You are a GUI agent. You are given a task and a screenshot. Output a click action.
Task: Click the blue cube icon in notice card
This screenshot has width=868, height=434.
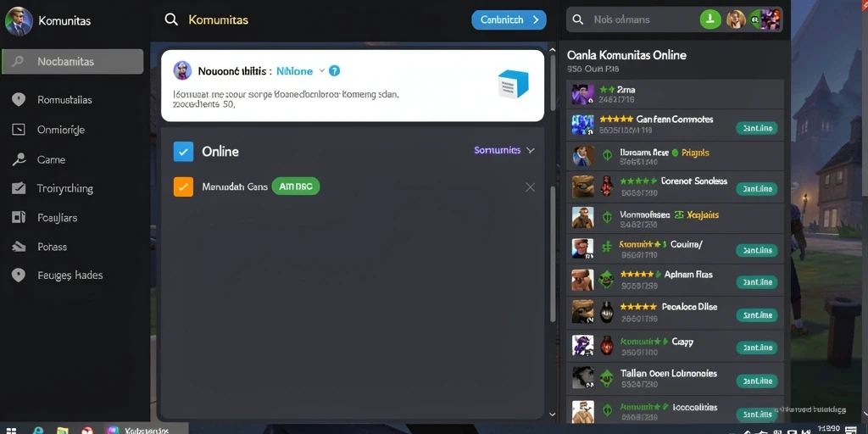click(513, 84)
